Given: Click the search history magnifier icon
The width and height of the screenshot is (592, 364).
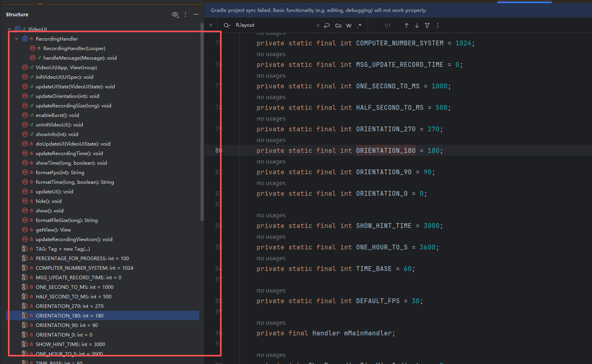Looking at the screenshot, I should [227, 25].
